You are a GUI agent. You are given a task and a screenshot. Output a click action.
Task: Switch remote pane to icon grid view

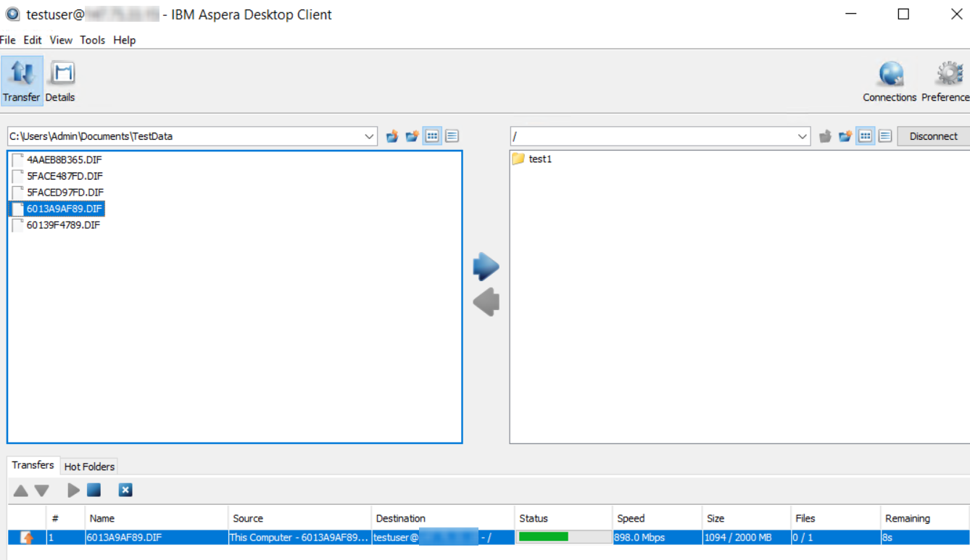tap(865, 136)
